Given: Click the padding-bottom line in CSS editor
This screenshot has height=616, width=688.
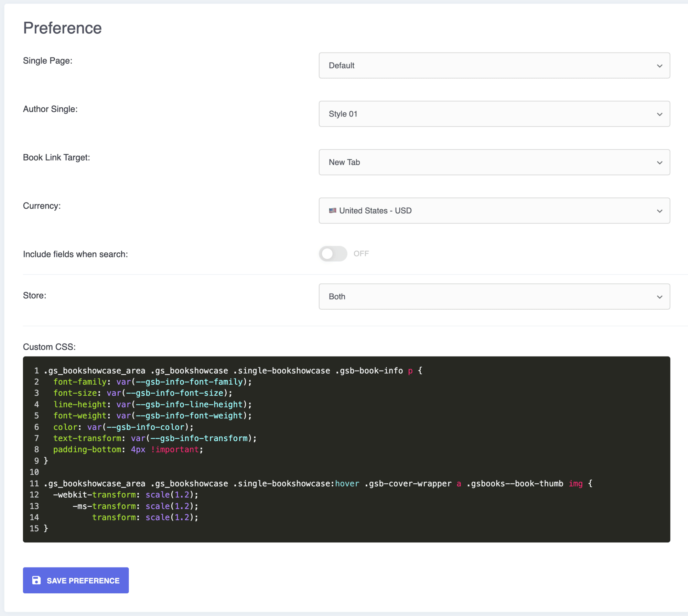Looking at the screenshot, I should pos(127,449).
